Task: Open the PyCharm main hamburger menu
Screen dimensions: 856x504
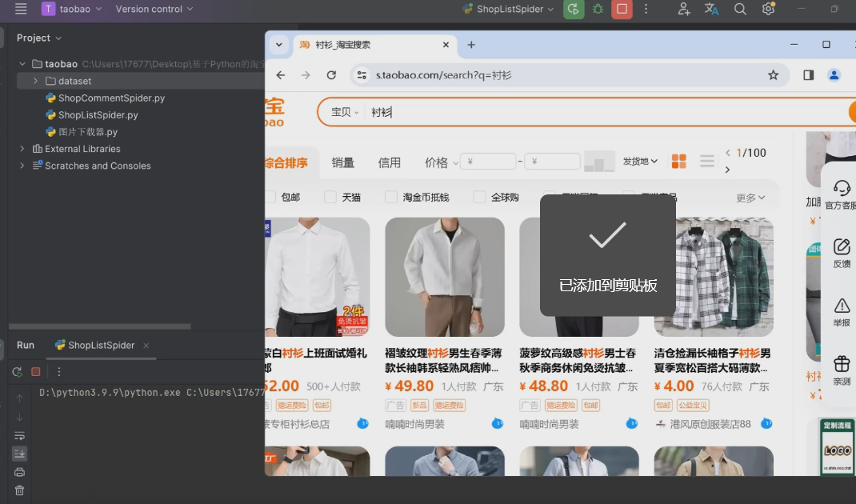Action: [x=21, y=9]
